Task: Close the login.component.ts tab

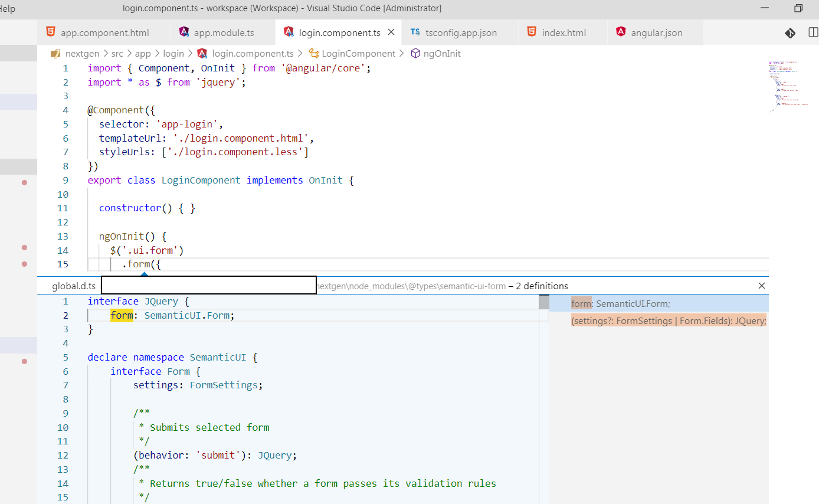Action: point(391,32)
